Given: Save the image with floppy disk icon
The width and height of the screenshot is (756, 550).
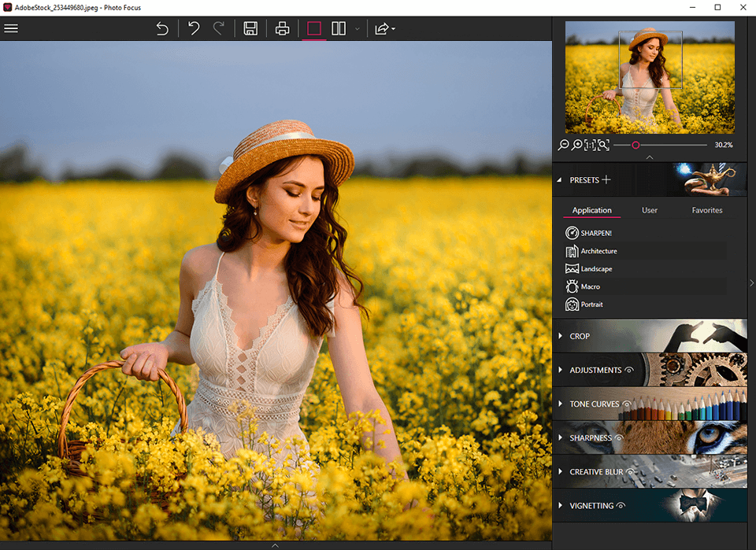Looking at the screenshot, I should click(x=250, y=29).
